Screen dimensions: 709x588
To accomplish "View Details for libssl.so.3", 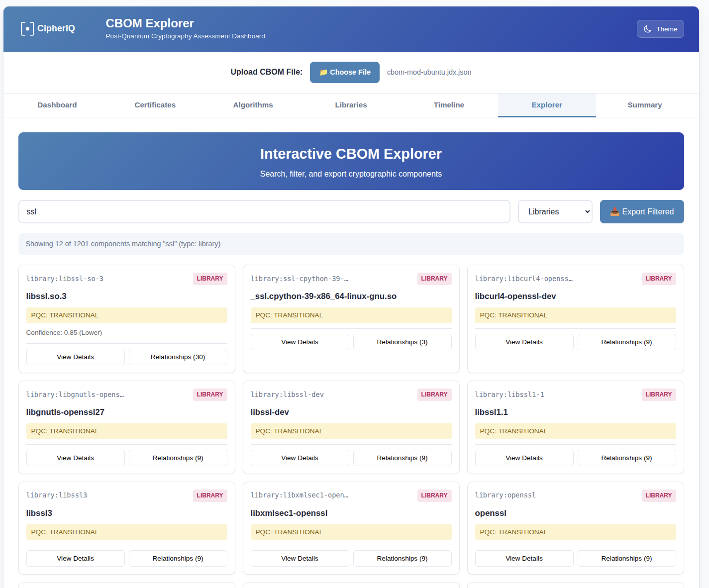I will (75, 357).
